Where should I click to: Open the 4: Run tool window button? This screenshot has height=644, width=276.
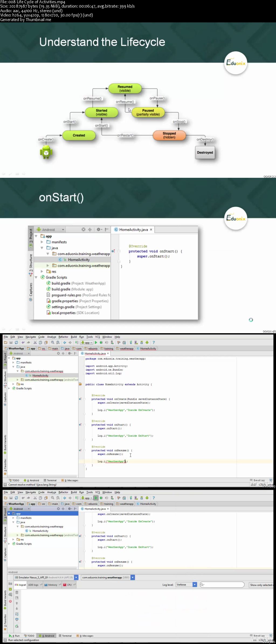point(14,636)
